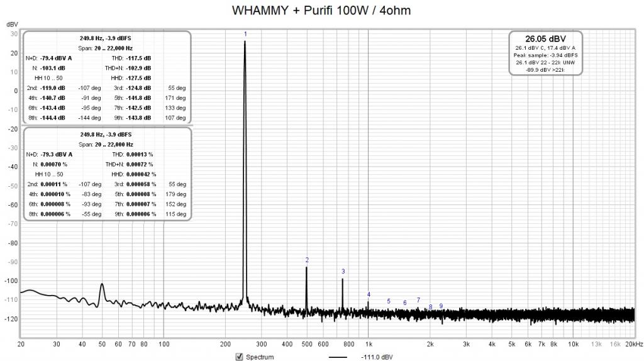Click 9th harmonic value -143.8 dB

point(138,118)
